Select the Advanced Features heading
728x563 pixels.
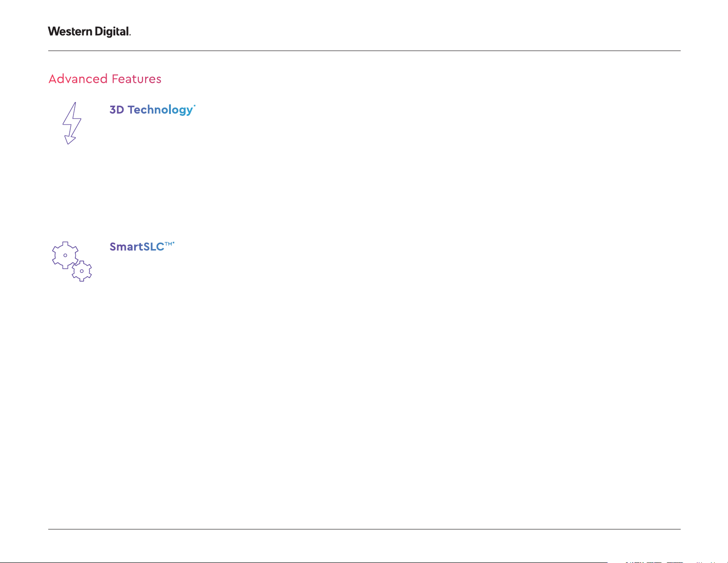click(105, 79)
